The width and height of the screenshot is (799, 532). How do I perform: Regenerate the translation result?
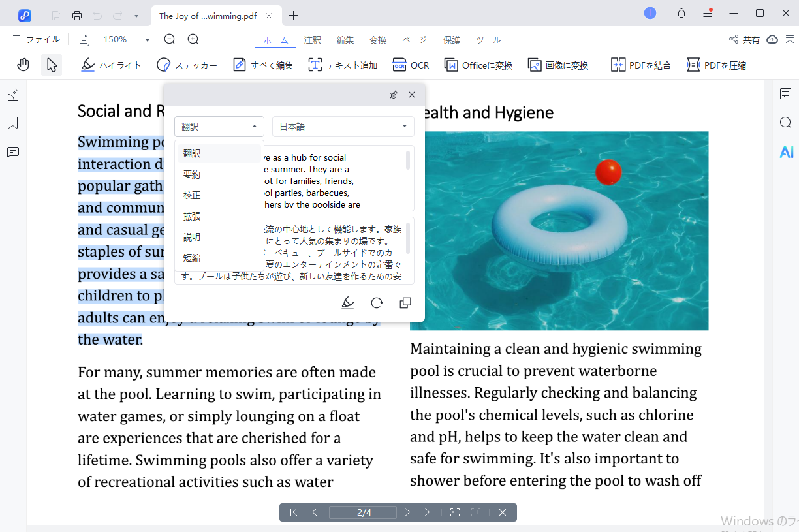pos(377,303)
